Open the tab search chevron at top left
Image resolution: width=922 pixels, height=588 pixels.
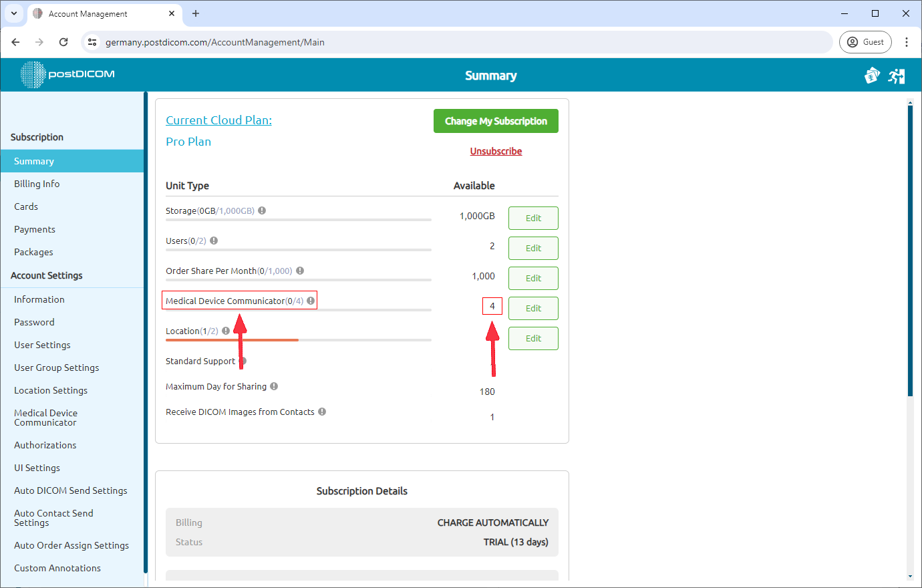click(14, 13)
